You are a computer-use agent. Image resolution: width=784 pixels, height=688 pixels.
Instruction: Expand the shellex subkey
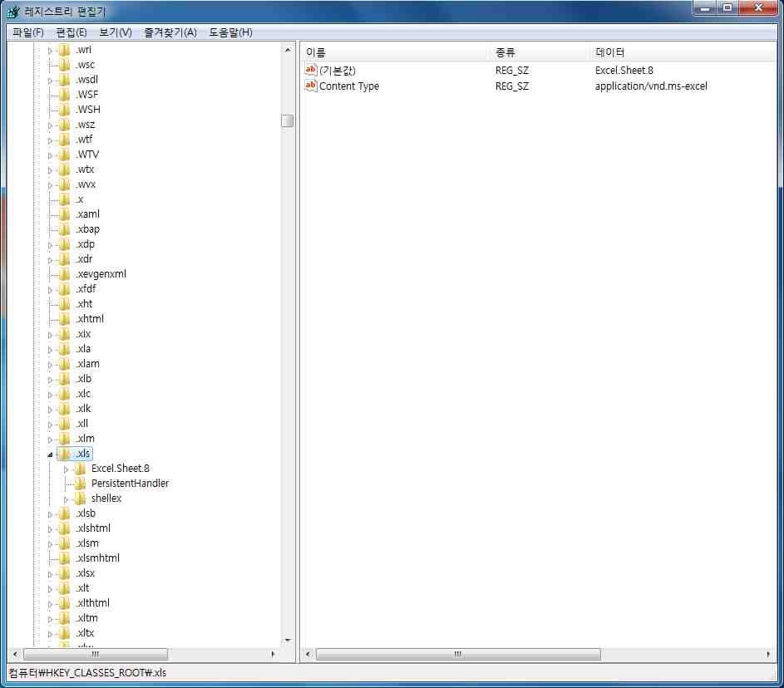(66, 499)
